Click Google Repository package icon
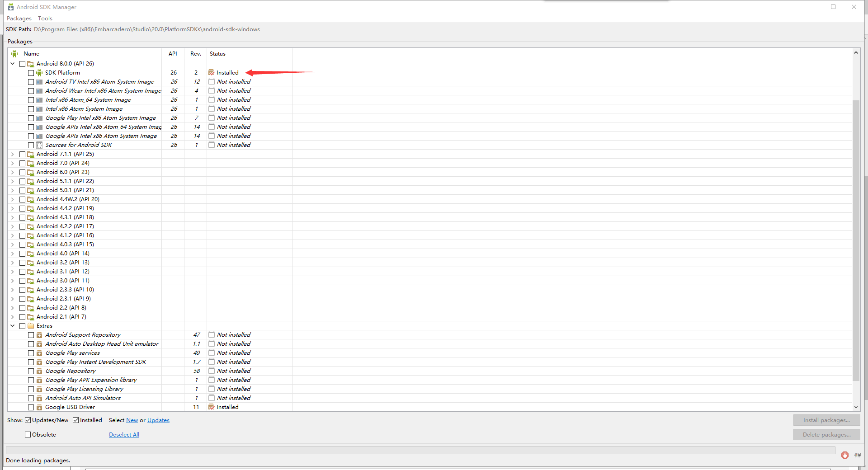The image size is (868, 470). (39, 371)
